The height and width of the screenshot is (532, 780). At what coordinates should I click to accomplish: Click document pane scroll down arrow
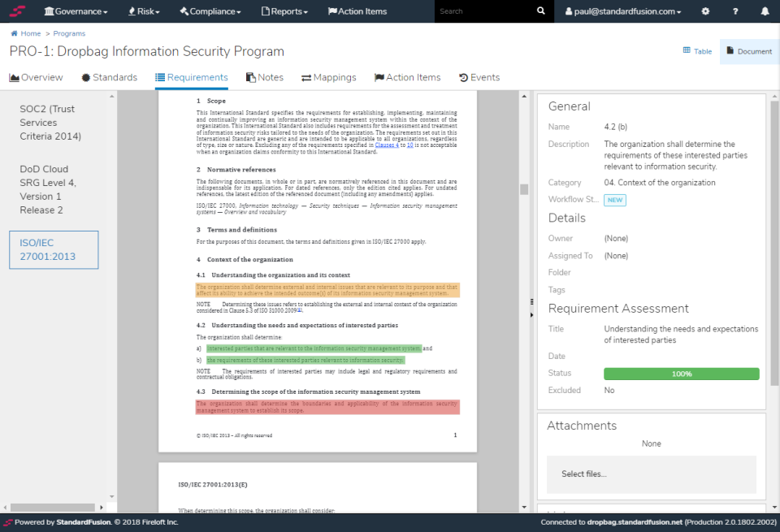[524, 507]
